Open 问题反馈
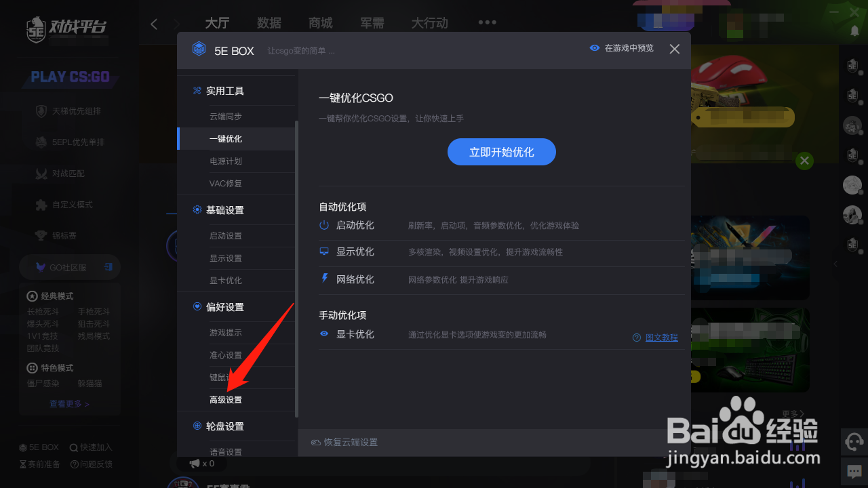868x488 pixels. pos(91,464)
